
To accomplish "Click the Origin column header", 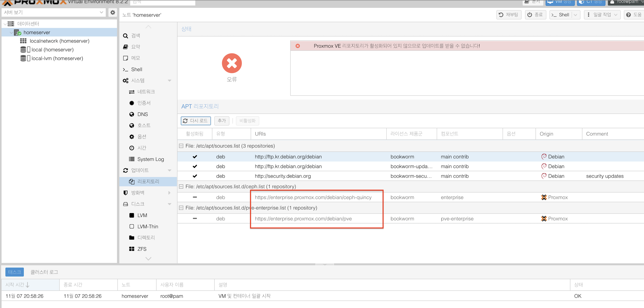I will tap(558, 134).
